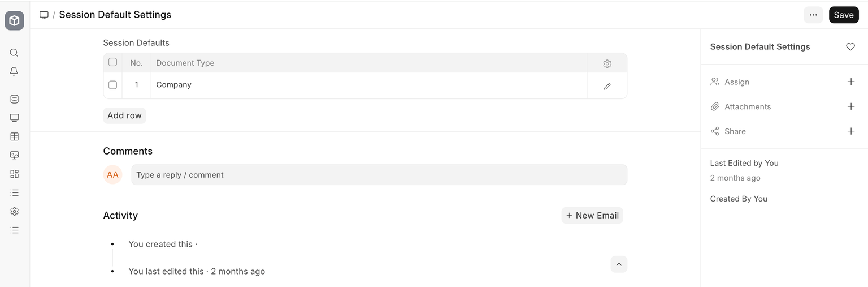Open the notifications bell
The width and height of the screenshot is (868, 287).
(x=14, y=71)
